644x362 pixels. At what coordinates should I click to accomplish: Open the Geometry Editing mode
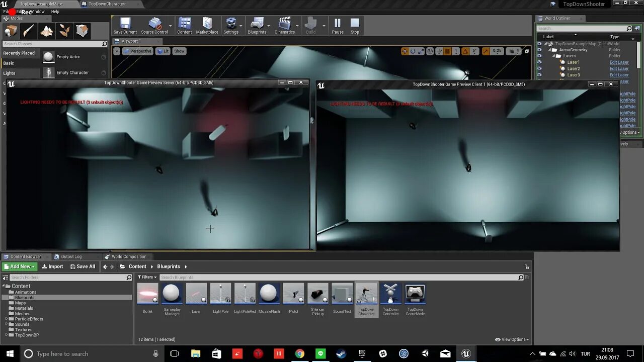[x=82, y=31]
